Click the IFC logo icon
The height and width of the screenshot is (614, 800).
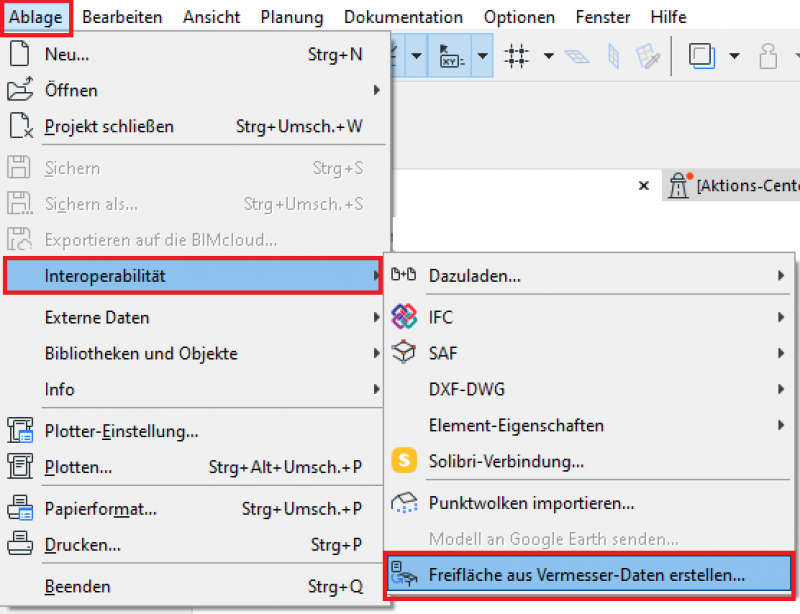(x=403, y=318)
